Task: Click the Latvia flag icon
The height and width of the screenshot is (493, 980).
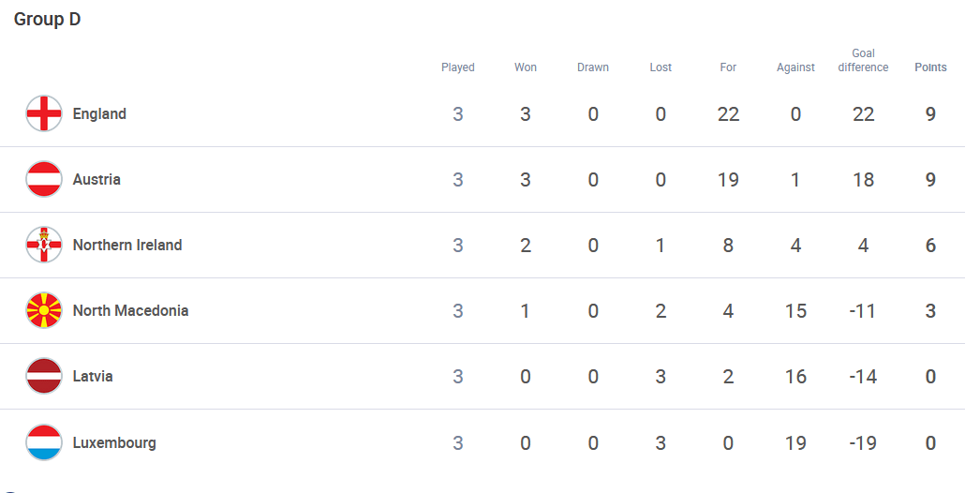Action: pyautogui.click(x=44, y=376)
